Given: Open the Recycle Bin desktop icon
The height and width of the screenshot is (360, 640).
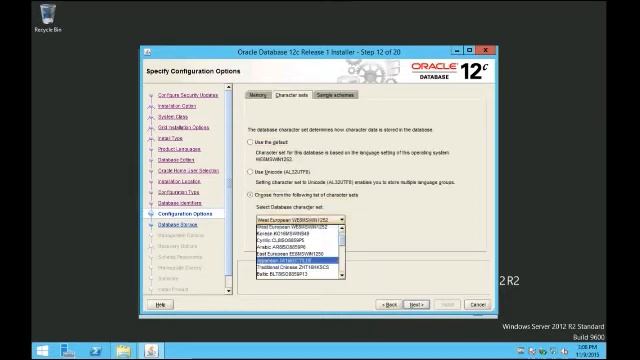Looking at the screenshot, I should (48, 18).
